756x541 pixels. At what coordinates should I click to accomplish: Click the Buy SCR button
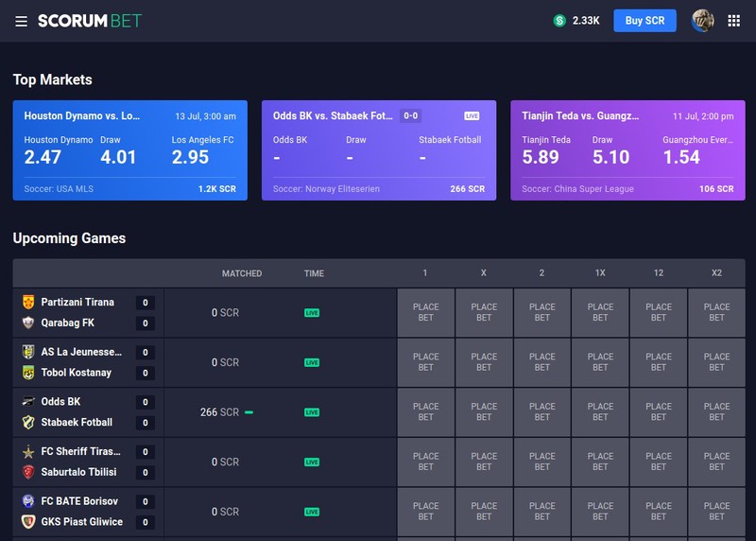pyautogui.click(x=644, y=21)
